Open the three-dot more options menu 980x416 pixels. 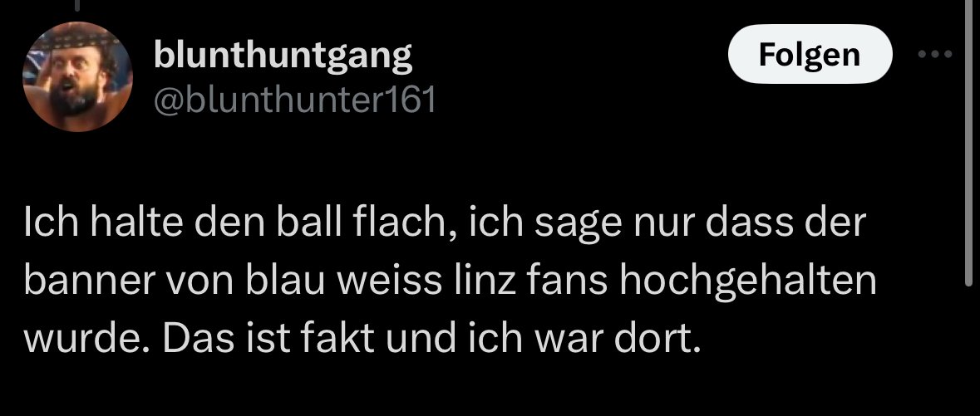935,54
